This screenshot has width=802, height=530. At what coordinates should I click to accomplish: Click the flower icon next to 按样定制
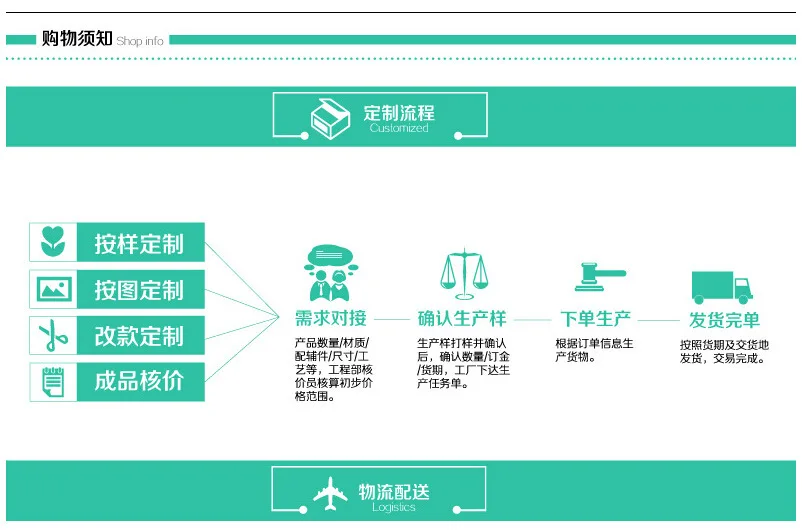[53, 241]
